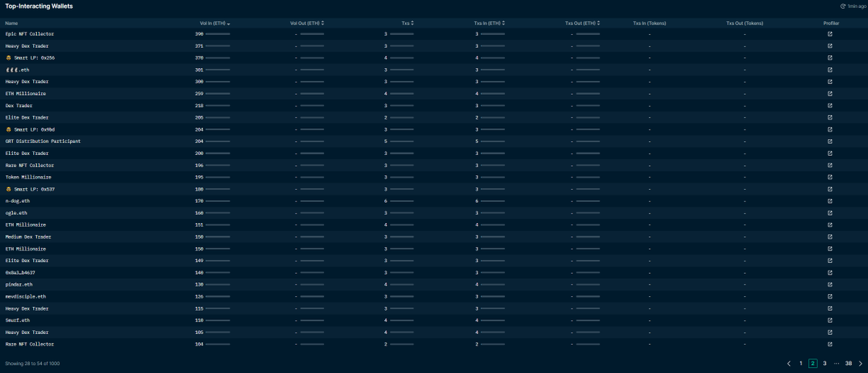Open profiler for mevdisciple.eth
868x373 pixels.
[830, 297]
